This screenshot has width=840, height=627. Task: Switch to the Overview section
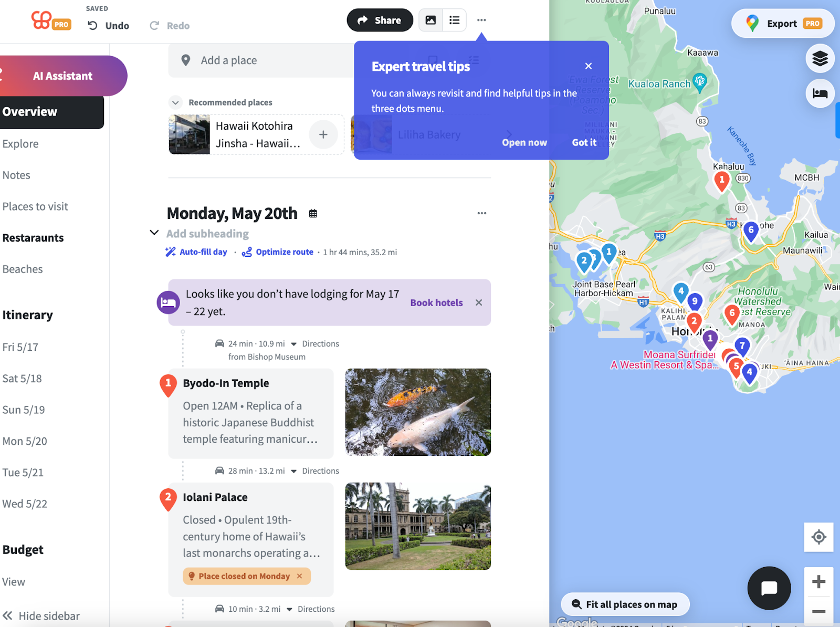(x=30, y=111)
